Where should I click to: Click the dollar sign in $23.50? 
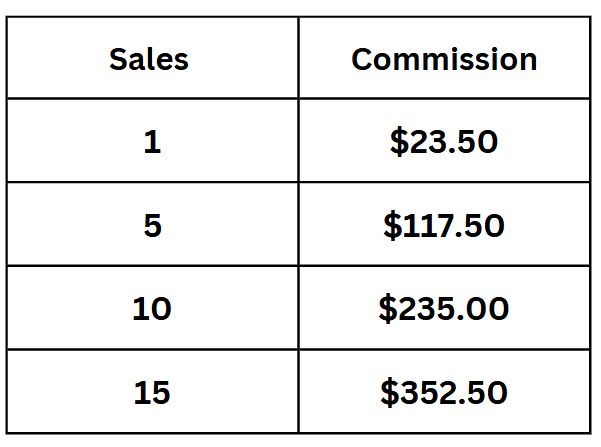pos(399,143)
